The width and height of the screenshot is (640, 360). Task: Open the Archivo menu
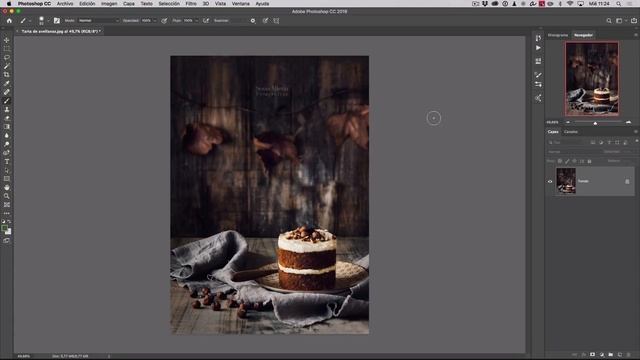65,4
